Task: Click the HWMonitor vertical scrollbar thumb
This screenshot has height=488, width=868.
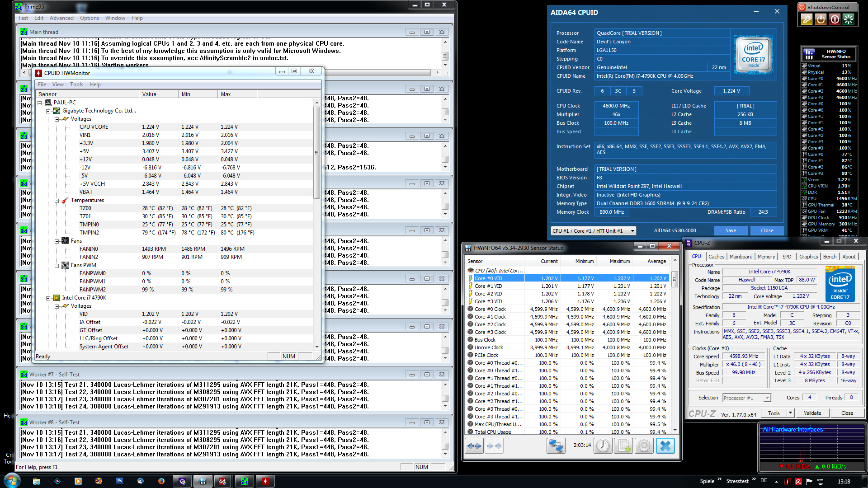Action: click(316, 152)
